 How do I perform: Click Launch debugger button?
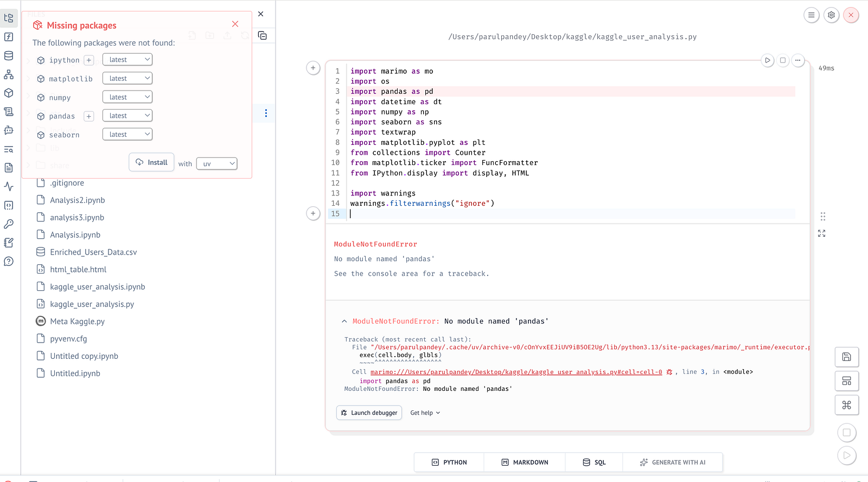(369, 413)
